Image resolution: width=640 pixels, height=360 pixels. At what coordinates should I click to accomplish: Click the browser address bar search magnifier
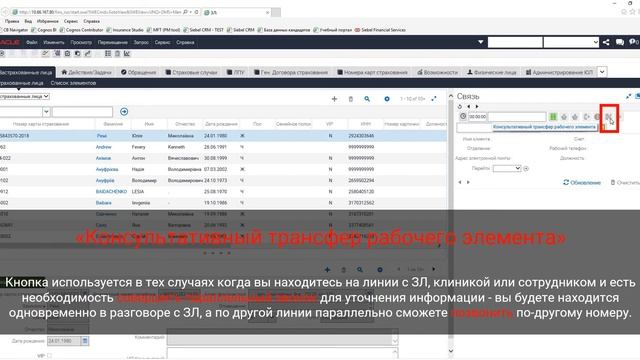point(185,12)
